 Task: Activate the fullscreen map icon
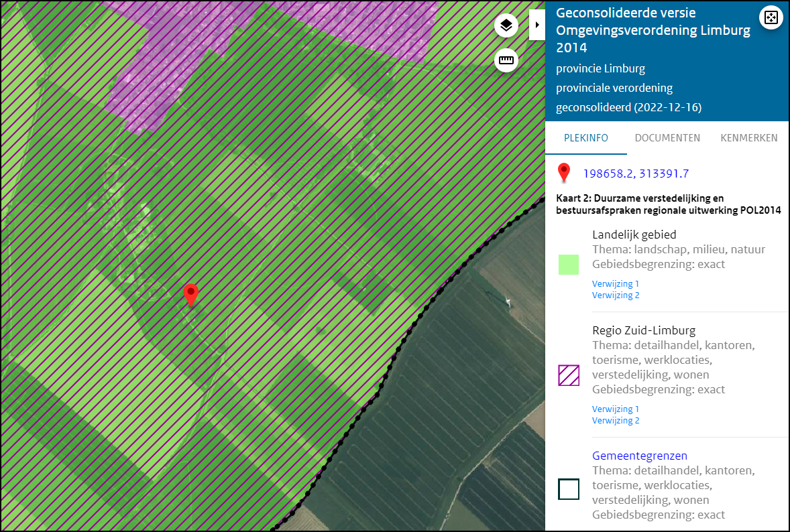[771, 17]
